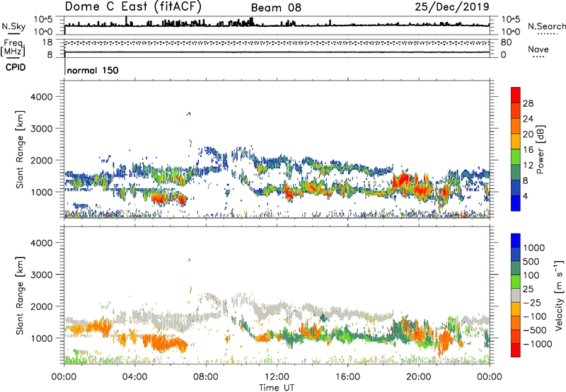The image size is (566, 392).
Task: Click the '12:00' time axis label
Action: click(x=277, y=377)
